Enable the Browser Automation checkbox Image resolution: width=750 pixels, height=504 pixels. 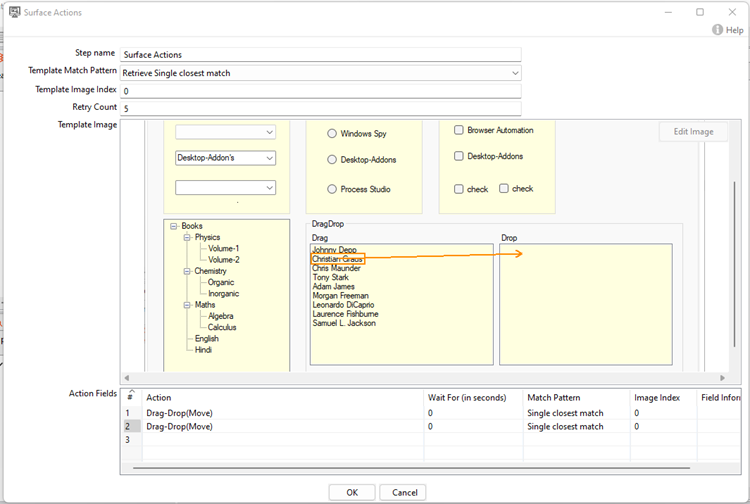tap(459, 130)
